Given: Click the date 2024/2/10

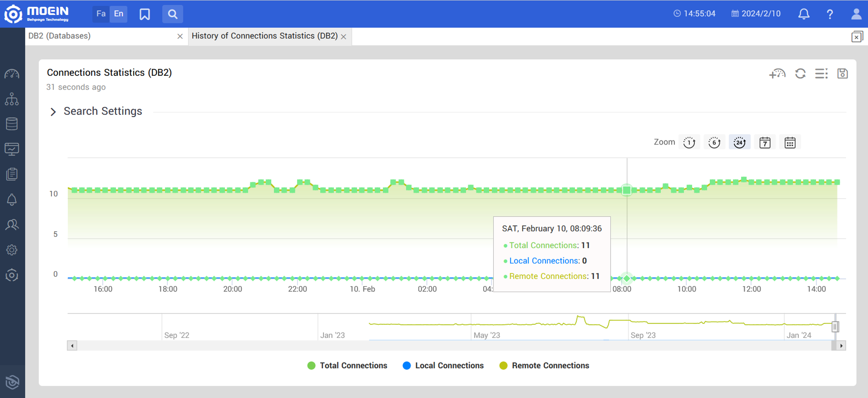Looking at the screenshot, I should (x=756, y=13).
